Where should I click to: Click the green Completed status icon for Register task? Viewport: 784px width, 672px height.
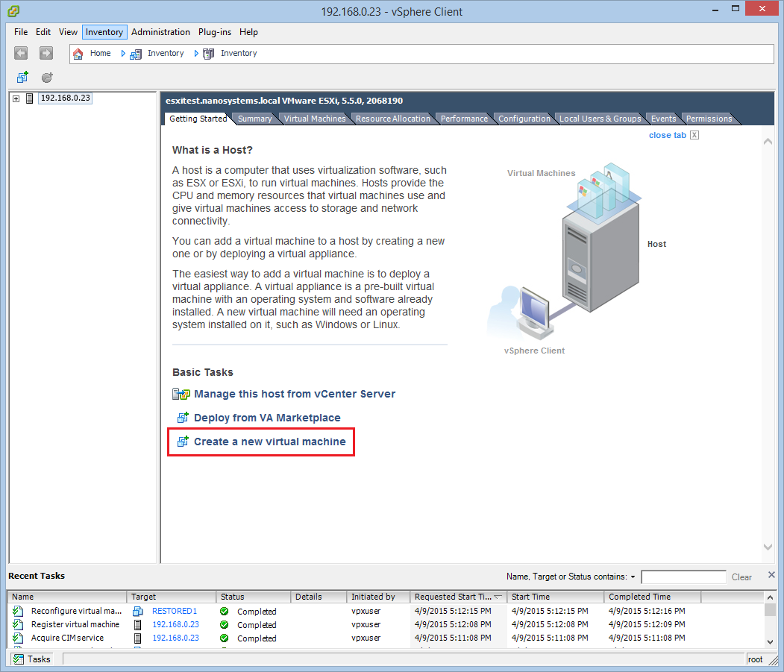click(x=225, y=624)
